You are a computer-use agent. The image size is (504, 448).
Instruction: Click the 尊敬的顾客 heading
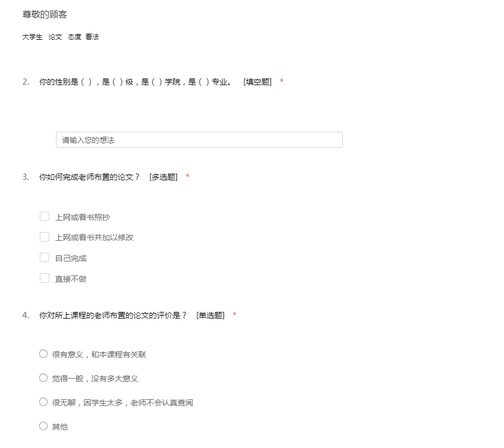45,15
